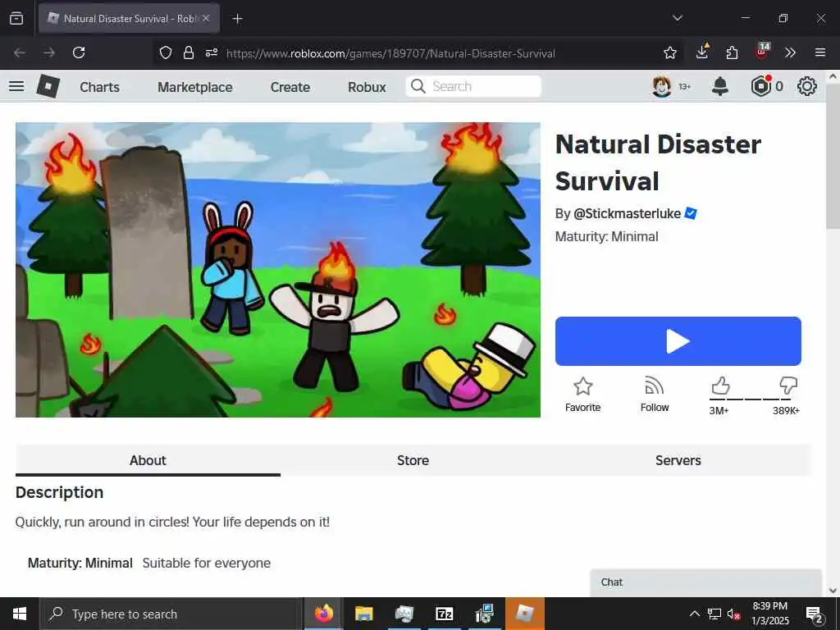Click the uBlock extension icon with badge 14
840x630 pixels.
pos(762,52)
